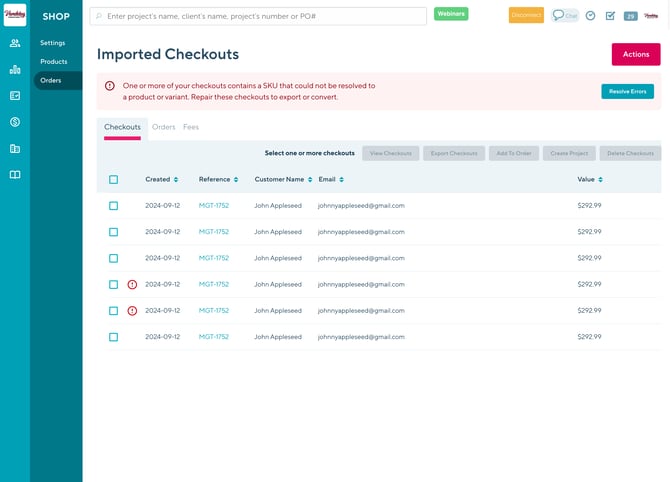
Task: Click the dollar sign icon in sidebar
Action: pos(15,122)
